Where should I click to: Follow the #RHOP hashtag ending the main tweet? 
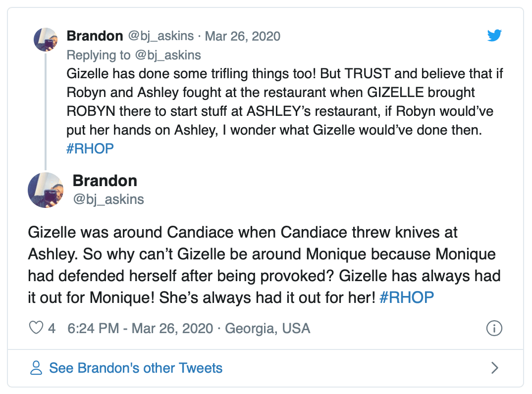coord(406,297)
